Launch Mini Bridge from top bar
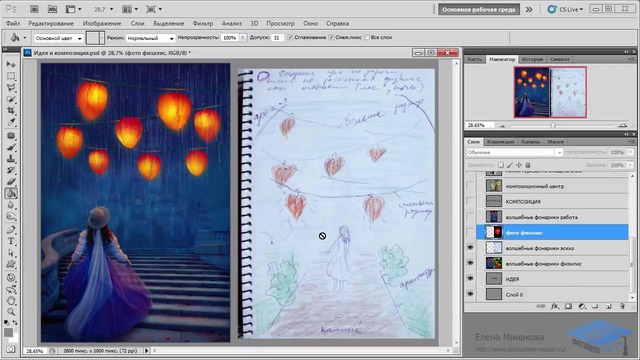 pos(52,9)
